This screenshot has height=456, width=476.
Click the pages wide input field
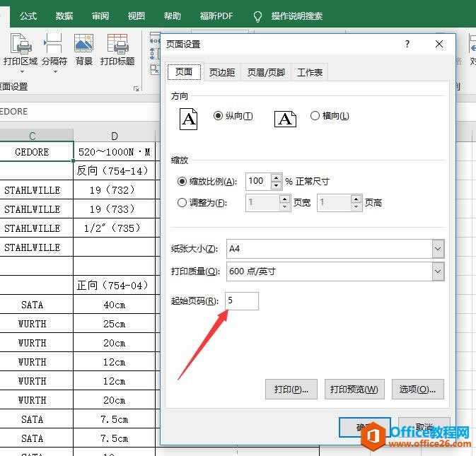point(262,203)
